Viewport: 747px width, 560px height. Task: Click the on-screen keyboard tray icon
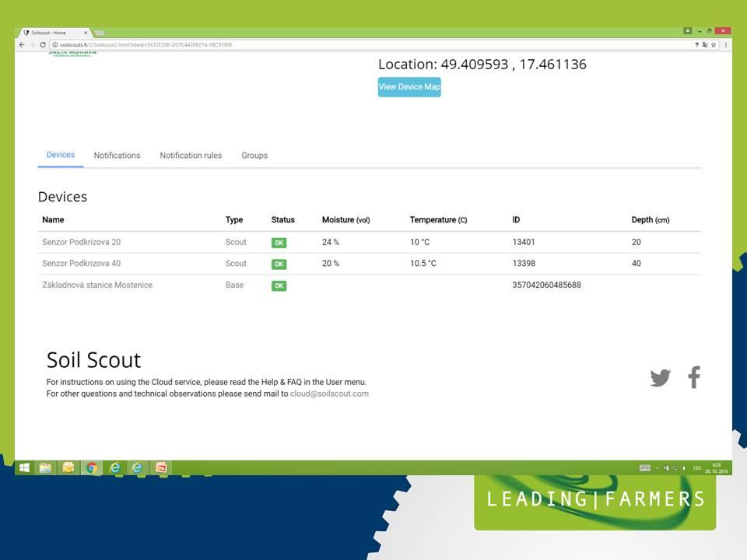644,468
